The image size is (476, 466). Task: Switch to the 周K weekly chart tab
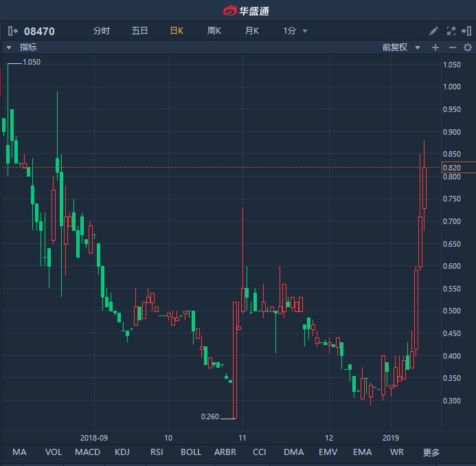[x=214, y=31]
